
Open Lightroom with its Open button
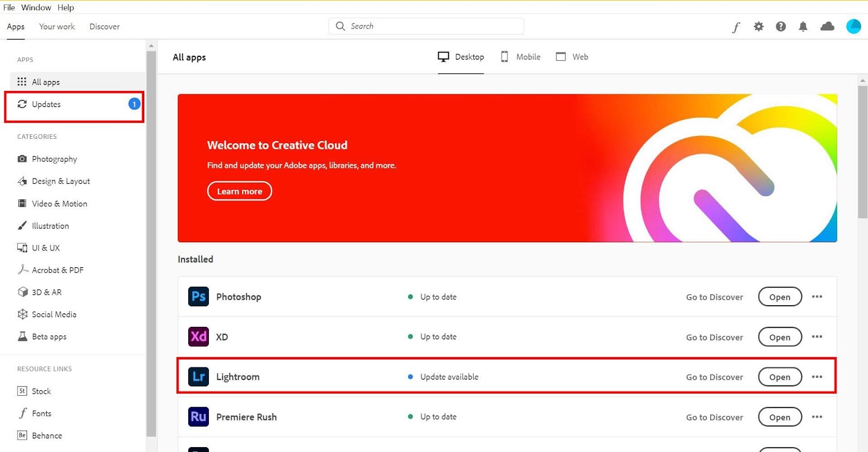coord(780,377)
